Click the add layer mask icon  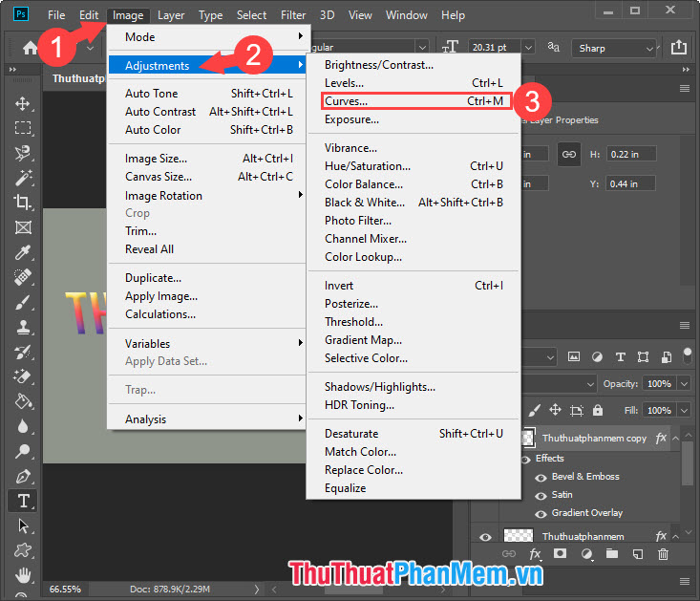560,553
